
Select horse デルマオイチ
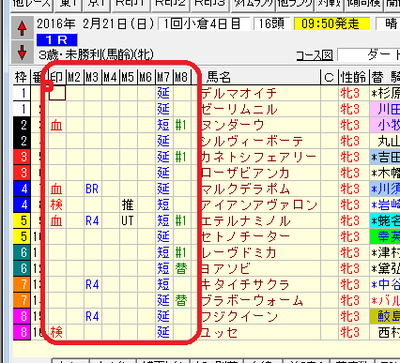pos(239,93)
